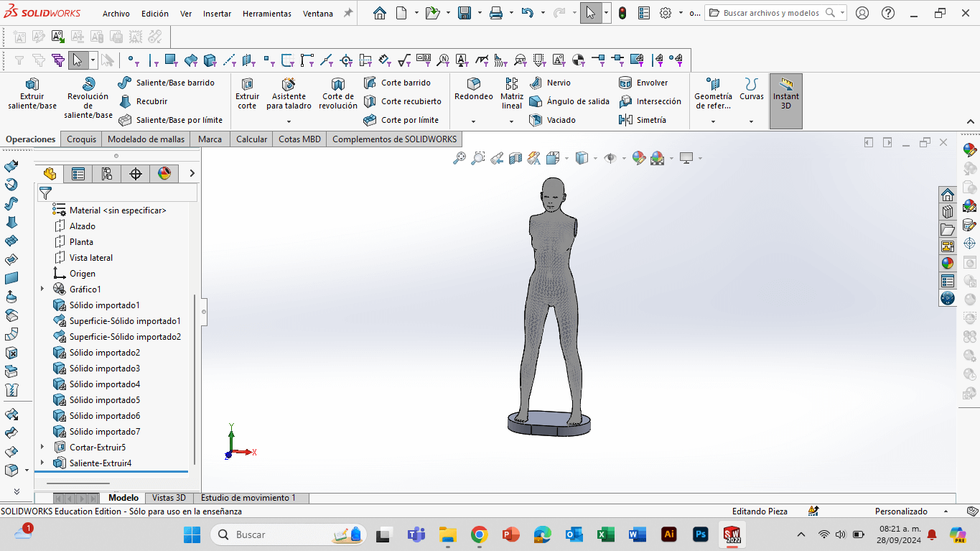
Task: Choose Corte recubierto tool
Action: coord(402,101)
